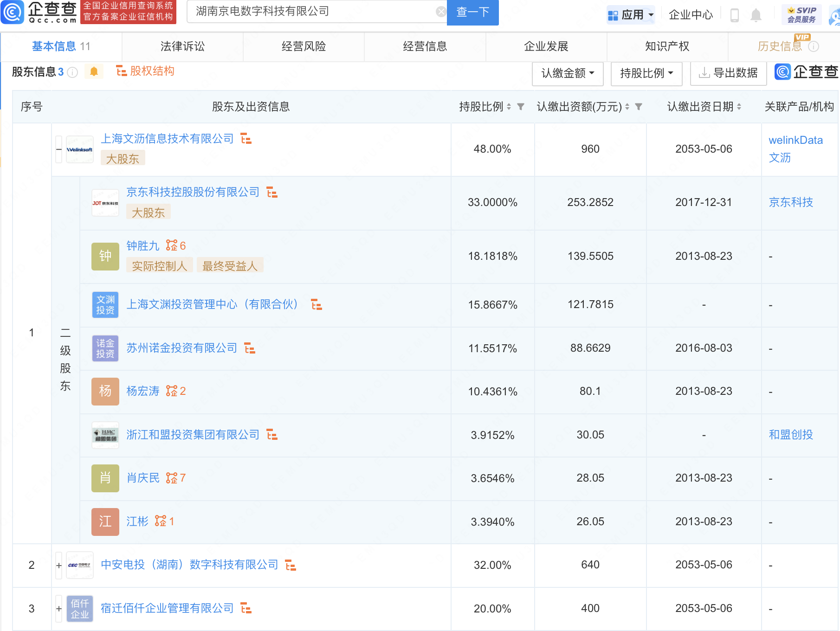
Task: Click the Qcc logo icon in header
Action: [12, 12]
